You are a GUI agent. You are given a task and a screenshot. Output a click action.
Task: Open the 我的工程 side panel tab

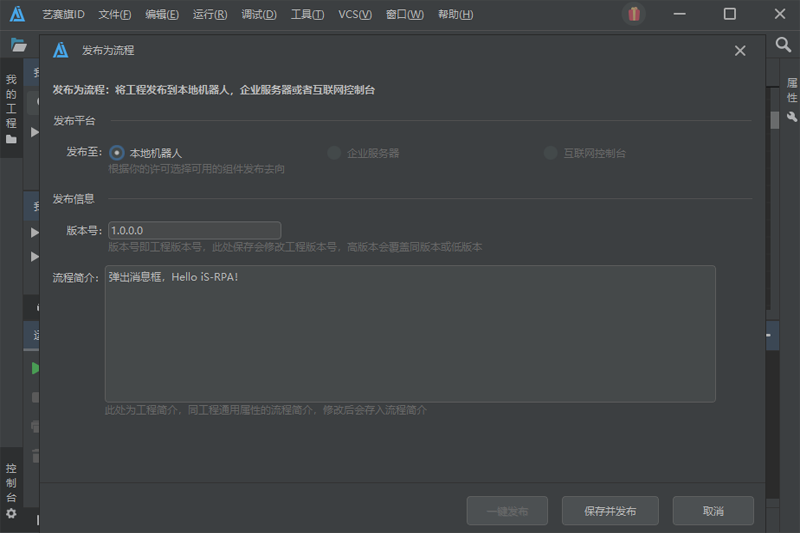point(11,108)
